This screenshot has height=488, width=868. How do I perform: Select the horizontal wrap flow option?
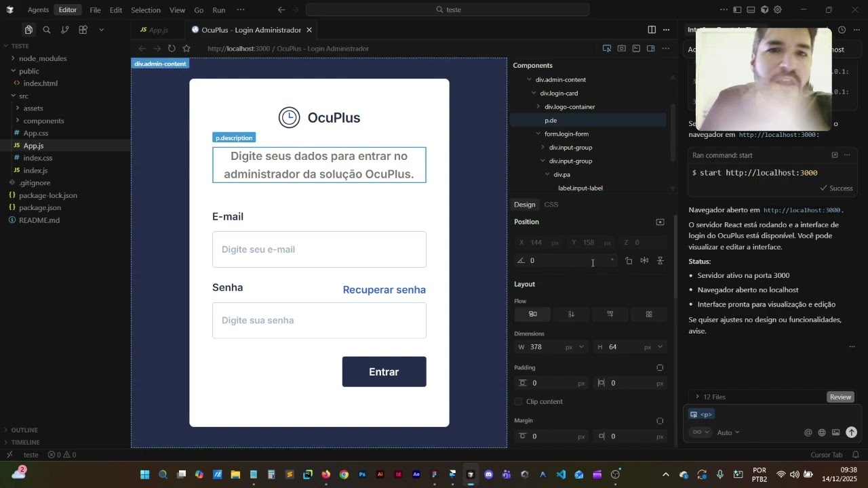[x=610, y=314]
